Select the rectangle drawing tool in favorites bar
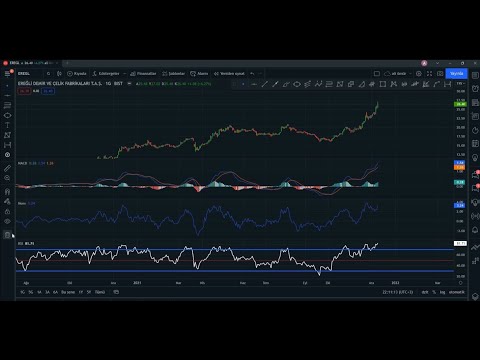Screen dimensions: 480x360 [383, 84]
